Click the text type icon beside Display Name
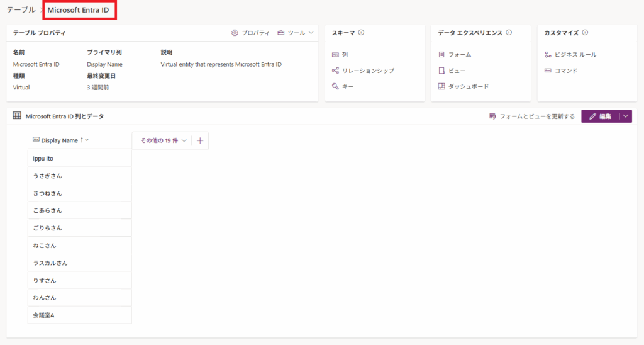Image resolution: width=644 pixels, height=345 pixels. (x=36, y=140)
